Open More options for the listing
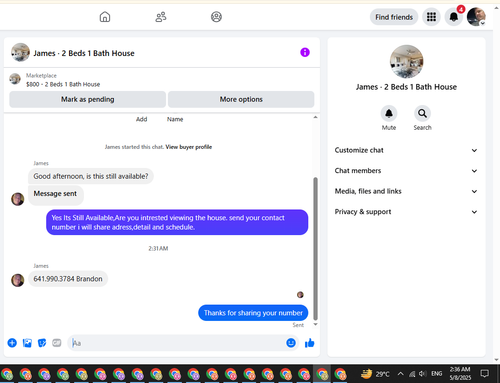 click(241, 99)
